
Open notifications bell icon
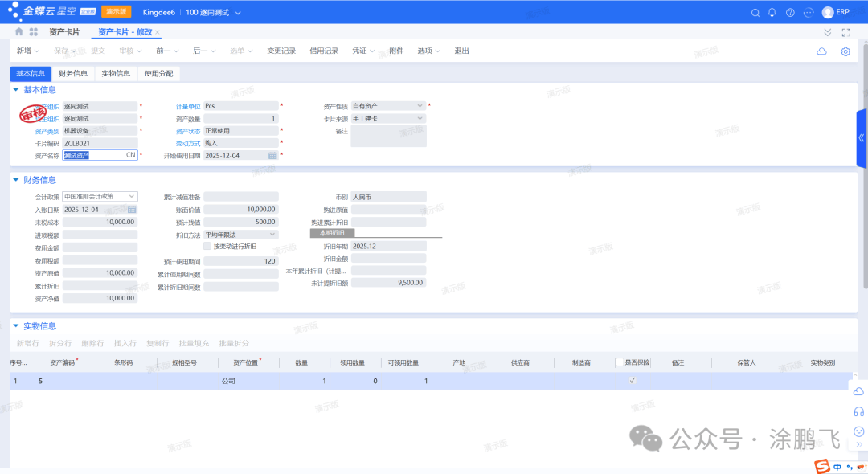(x=772, y=13)
